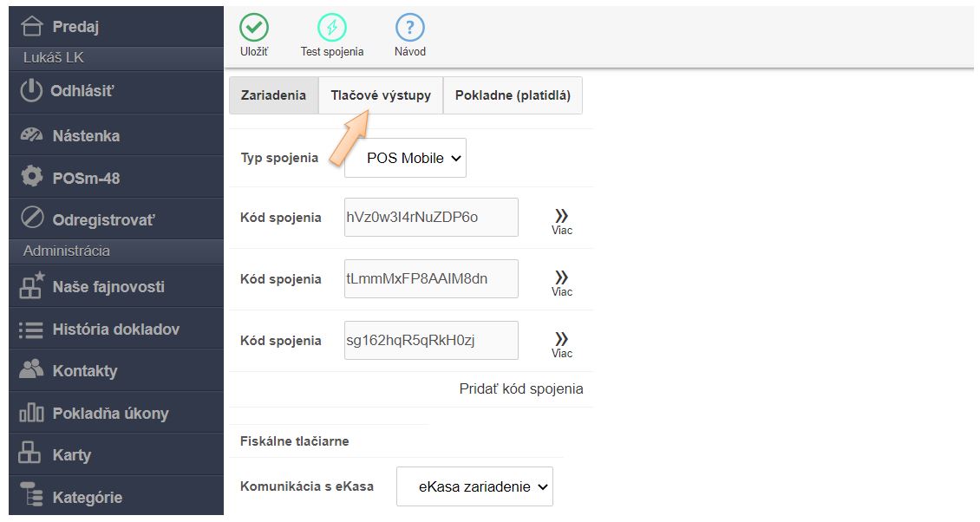This screenshot has width=980, height=522.
Task: Expand Viac for code hVz0w3I4rNuZDP6o
Action: click(562, 220)
